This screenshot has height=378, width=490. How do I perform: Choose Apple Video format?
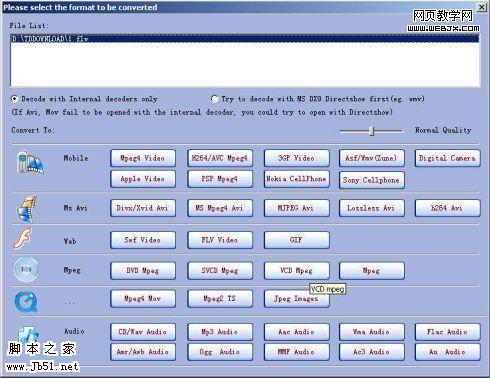click(x=143, y=179)
